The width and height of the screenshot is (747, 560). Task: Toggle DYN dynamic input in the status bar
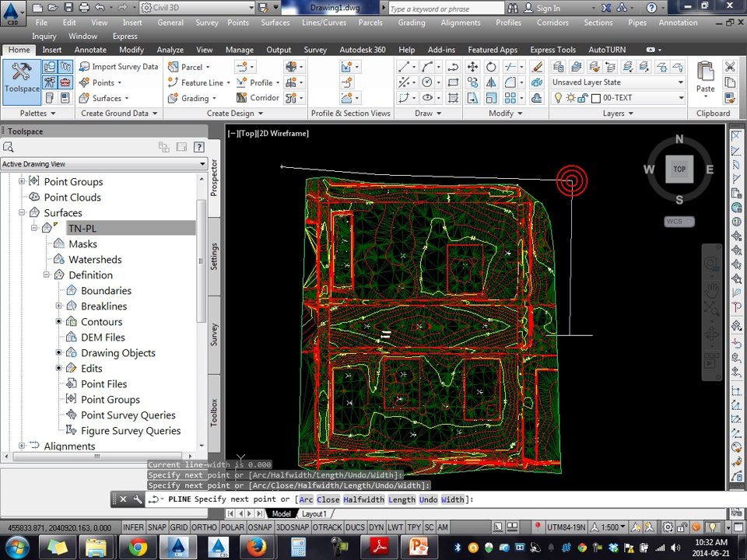click(376, 527)
